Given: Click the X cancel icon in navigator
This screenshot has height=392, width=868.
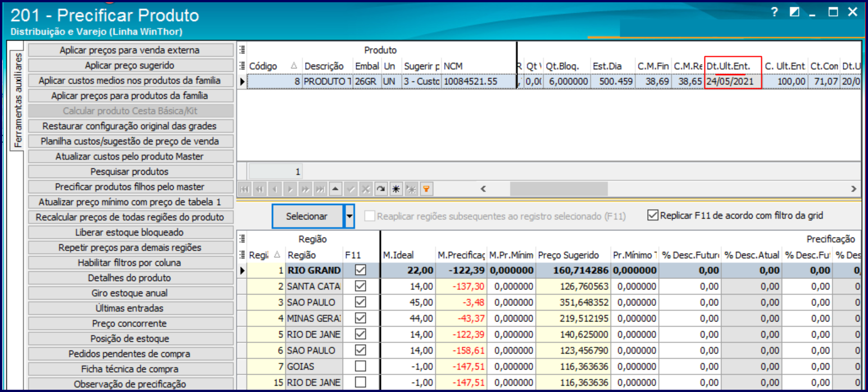Looking at the screenshot, I should (x=366, y=189).
